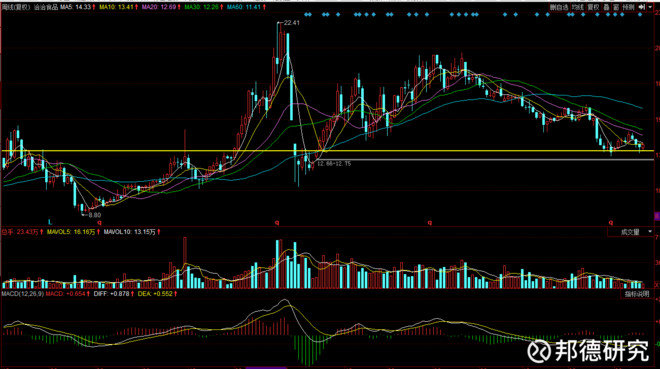Click the arrow-to-bar collapse panel icon
660x369 pixels.
click(641, 7)
